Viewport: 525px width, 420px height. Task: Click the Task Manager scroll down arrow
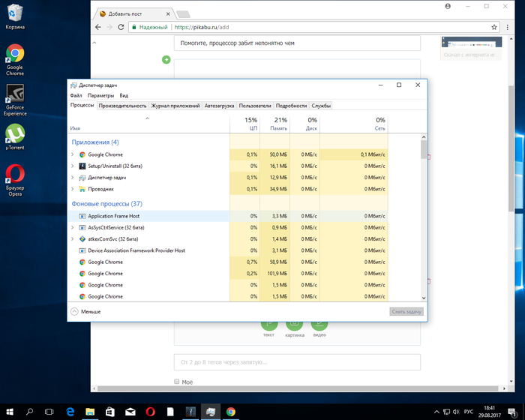[x=424, y=298]
